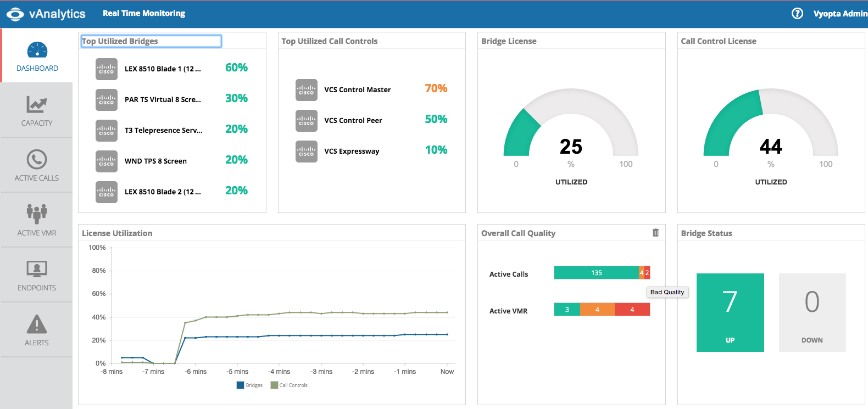Open VCS Control Peer name
The width and height of the screenshot is (868, 409).
point(353,120)
